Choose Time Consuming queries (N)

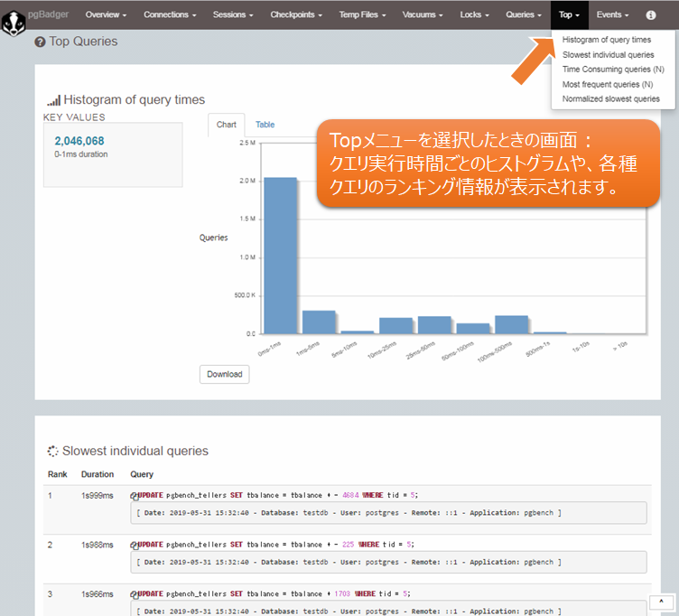(x=613, y=70)
